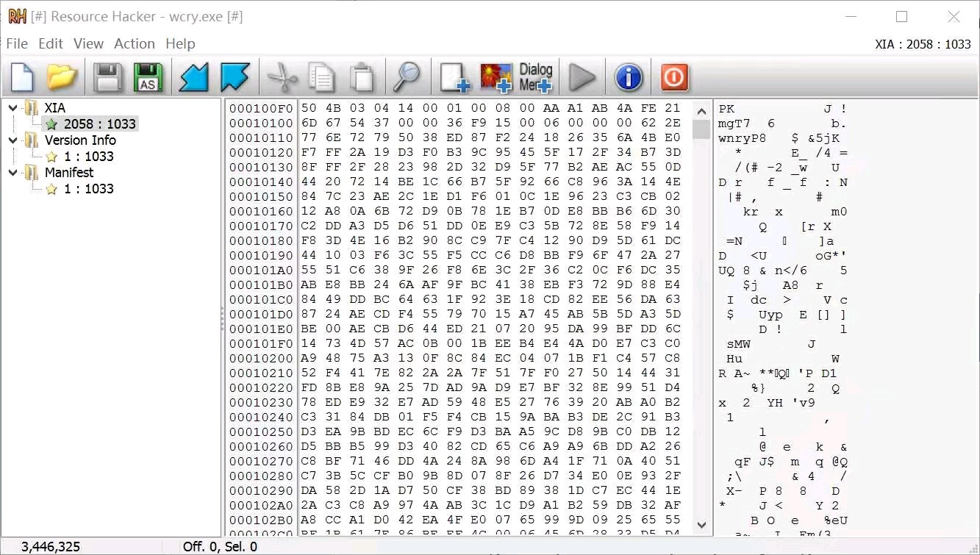Minimize the Resource Hacker window
This screenshot has width=980, height=555.
(851, 17)
